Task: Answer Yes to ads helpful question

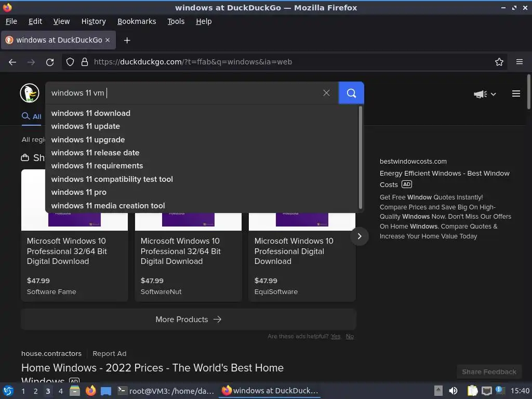Action: (336, 336)
